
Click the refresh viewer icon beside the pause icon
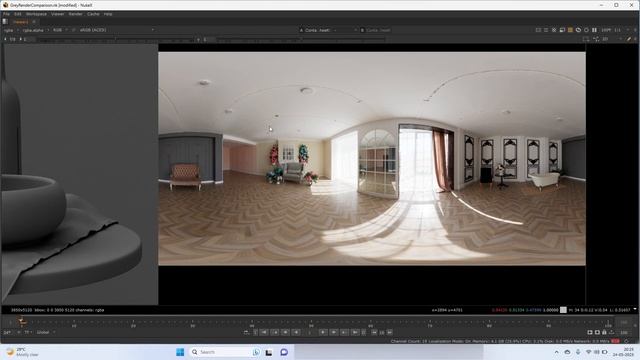point(586,30)
